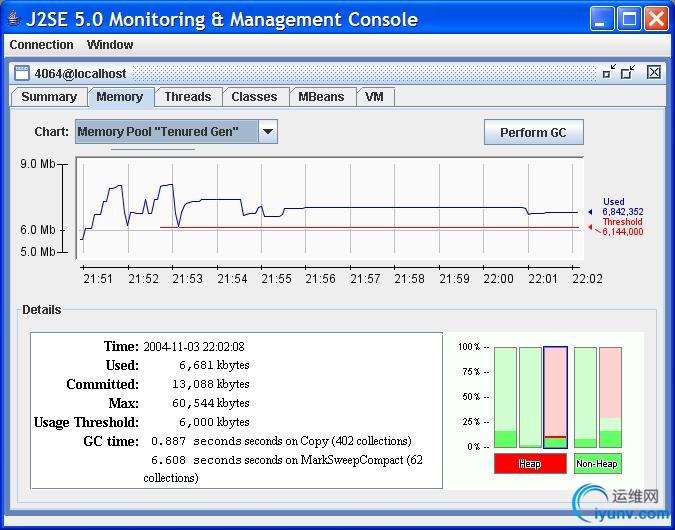Click the Time value 2004-11-03 22:02:08
This screenshot has width=675, height=530.
pos(194,347)
